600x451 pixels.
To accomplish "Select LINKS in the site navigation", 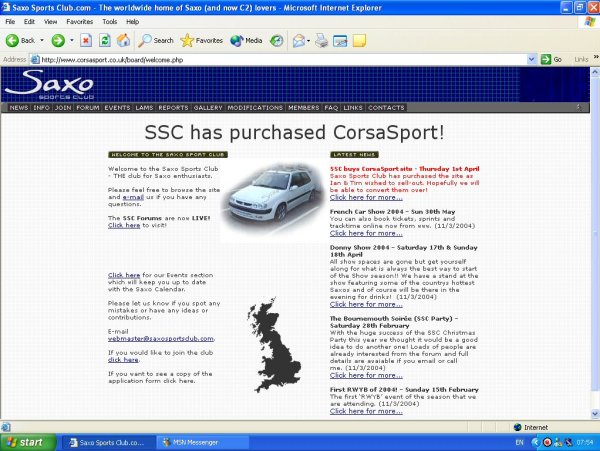I will [x=352, y=107].
